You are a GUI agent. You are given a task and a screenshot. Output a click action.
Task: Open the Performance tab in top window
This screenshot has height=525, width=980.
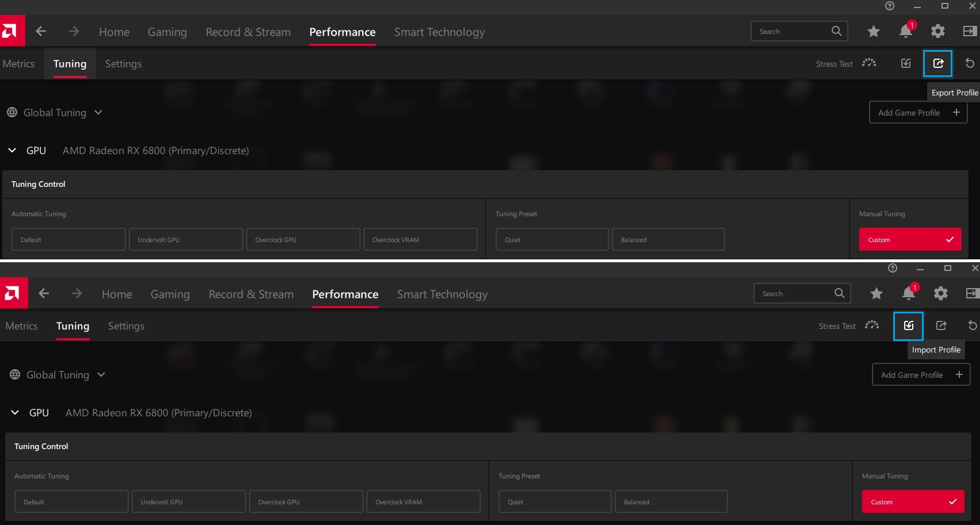pos(342,32)
